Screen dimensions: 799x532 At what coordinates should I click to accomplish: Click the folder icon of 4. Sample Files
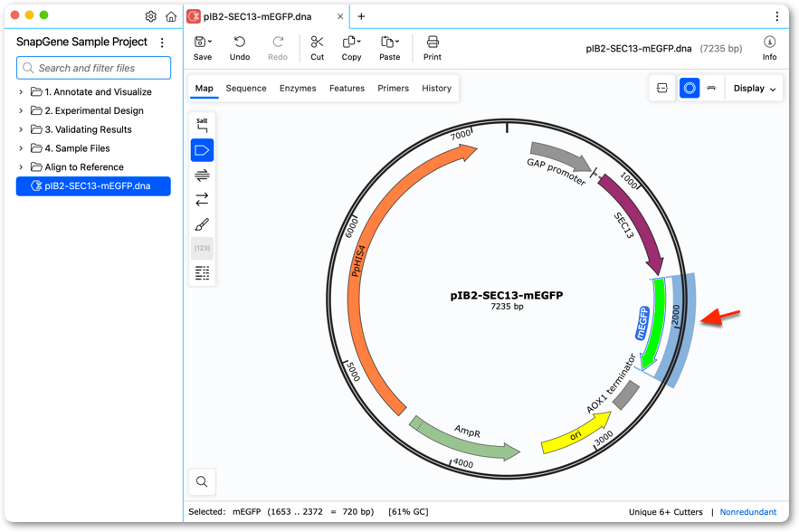click(x=36, y=148)
